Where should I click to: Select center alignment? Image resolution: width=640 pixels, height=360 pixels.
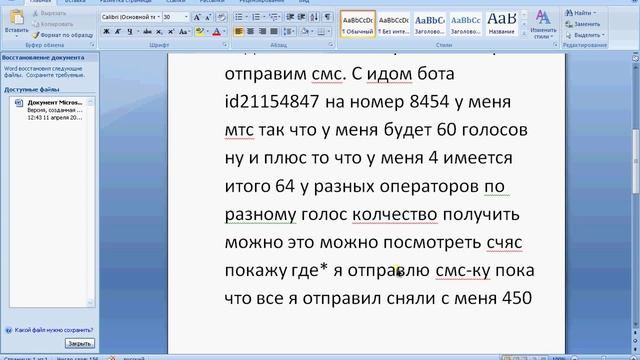[251, 31]
